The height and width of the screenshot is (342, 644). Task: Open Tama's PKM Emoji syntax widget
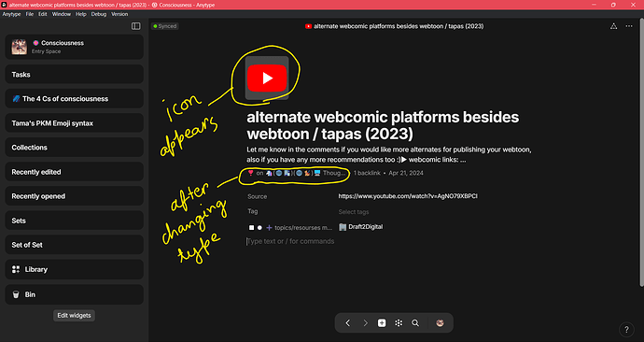(75, 123)
